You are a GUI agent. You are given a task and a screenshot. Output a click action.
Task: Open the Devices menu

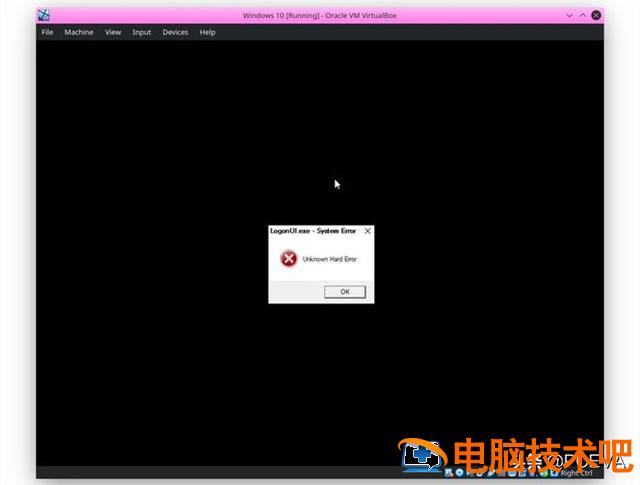(175, 32)
